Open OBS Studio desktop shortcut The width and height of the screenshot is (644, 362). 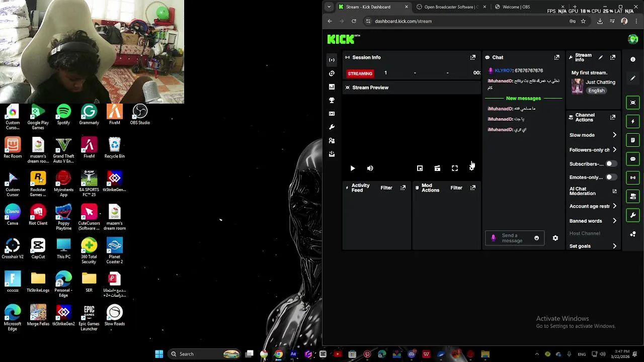click(x=140, y=115)
